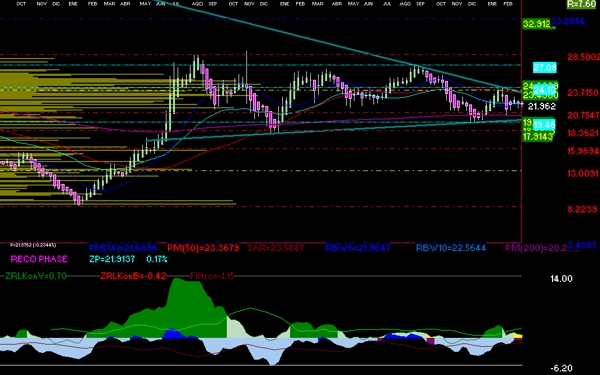Image resolution: width=600 pixels, height=375 pixels.
Task: Click the RBW5=21.9647 indicator label
Action: point(358,248)
